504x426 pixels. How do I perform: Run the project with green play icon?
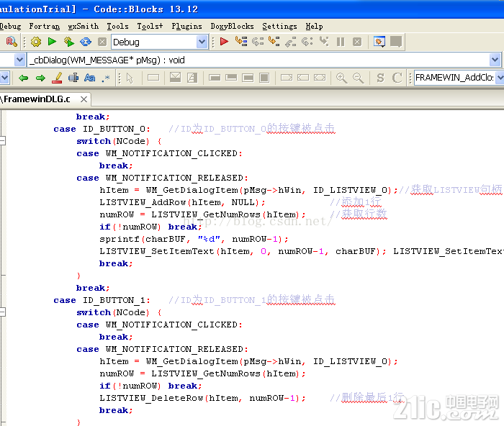tap(52, 42)
